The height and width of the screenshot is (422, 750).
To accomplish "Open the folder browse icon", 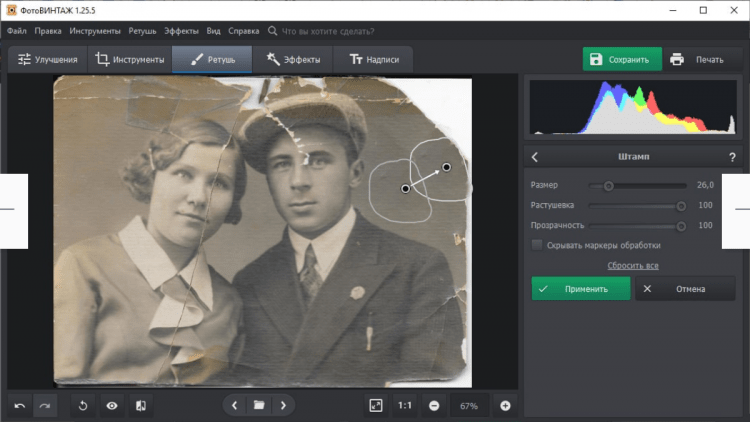I will [259, 405].
